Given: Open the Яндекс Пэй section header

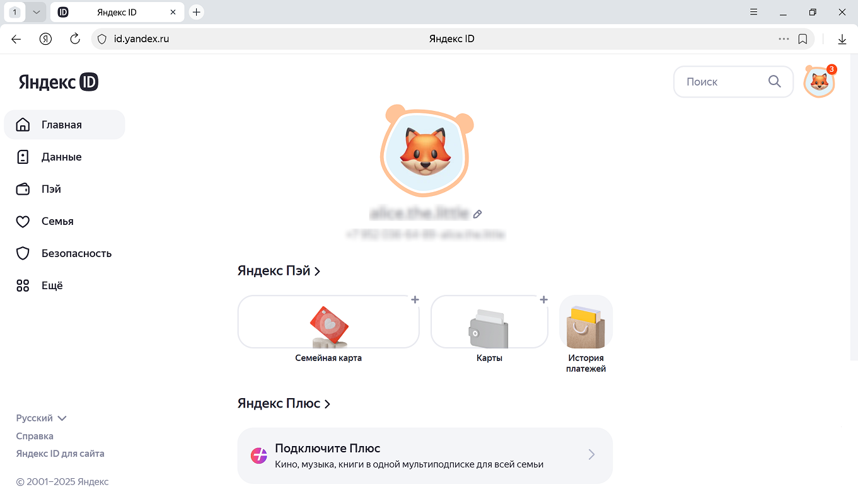Looking at the screenshot, I should tap(279, 271).
